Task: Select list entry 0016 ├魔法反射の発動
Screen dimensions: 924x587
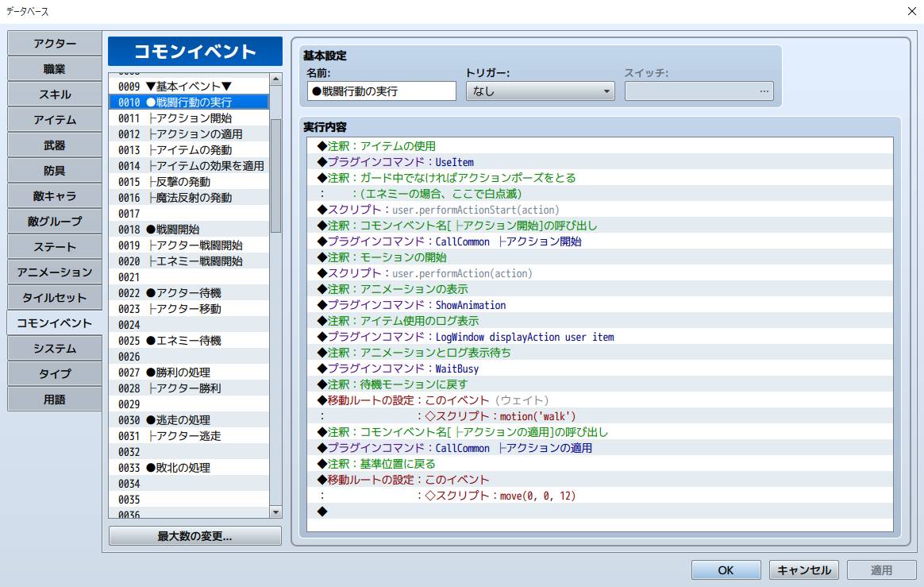Action: [189, 198]
